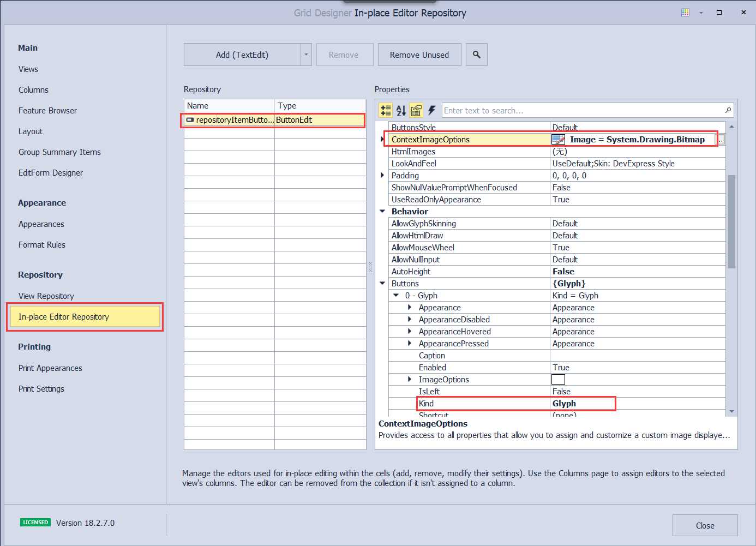Open the Feature Browser page
This screenshot has height=546, width=756.
coord(47,111)
